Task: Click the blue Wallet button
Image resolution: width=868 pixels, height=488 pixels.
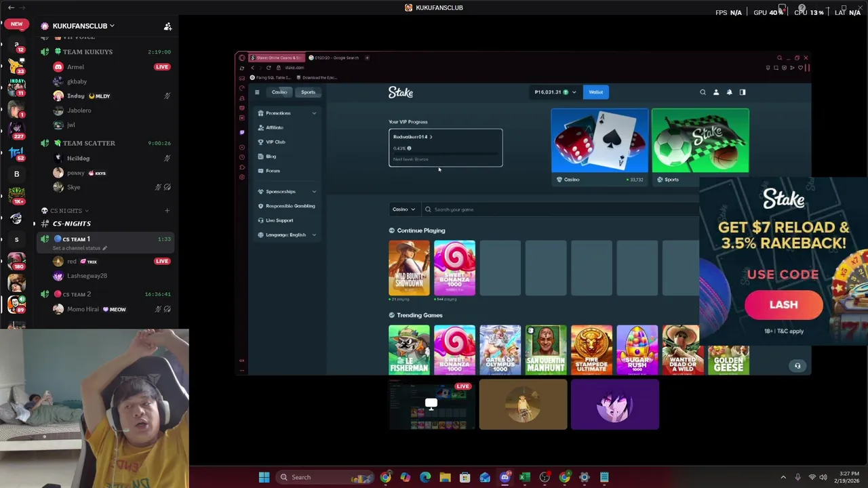Action: [x=595, y=92]
